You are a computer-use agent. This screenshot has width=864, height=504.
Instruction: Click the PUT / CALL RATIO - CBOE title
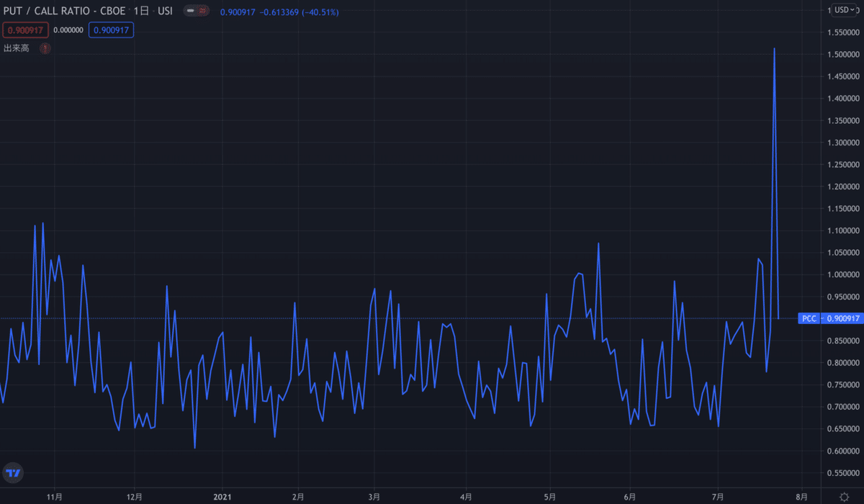(x=65, y=12)
